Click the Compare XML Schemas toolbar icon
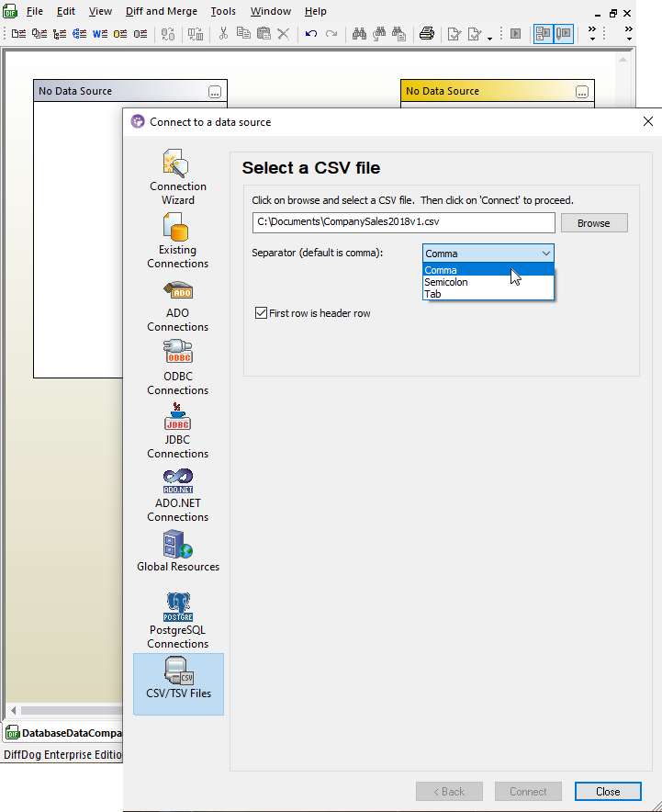 coord(60,34)
